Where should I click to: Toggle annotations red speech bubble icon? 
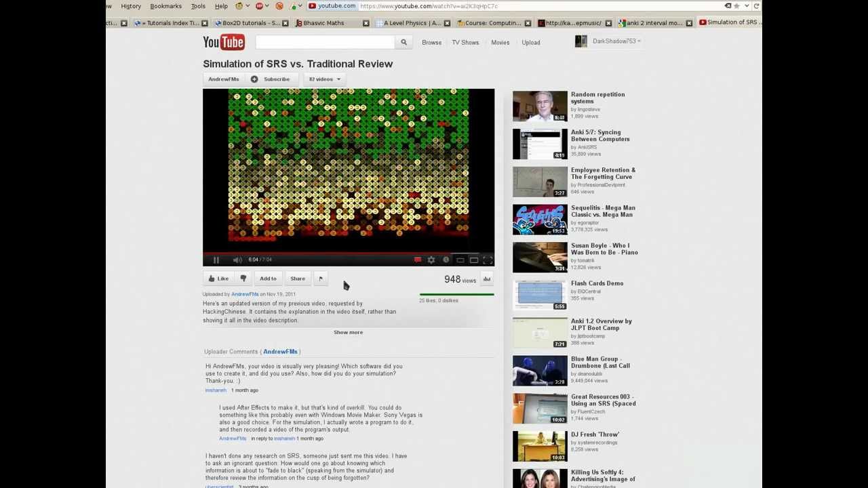coord(418,260)
